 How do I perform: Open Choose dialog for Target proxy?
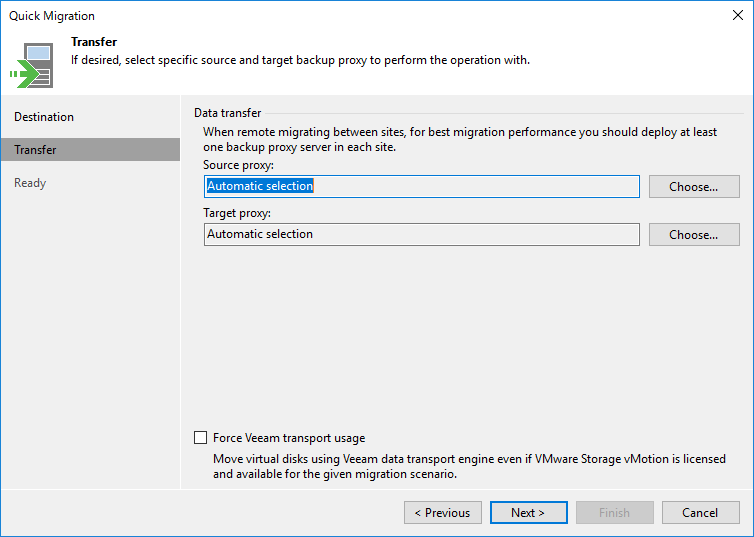coord(693,235)
